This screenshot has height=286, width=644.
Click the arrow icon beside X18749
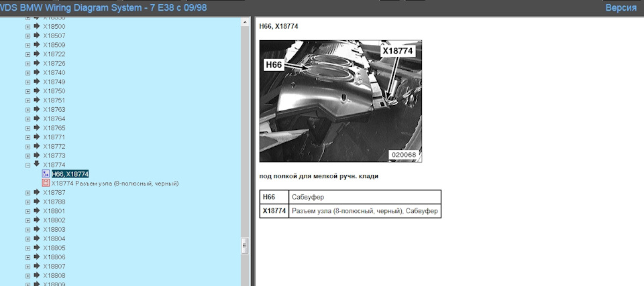36,82
